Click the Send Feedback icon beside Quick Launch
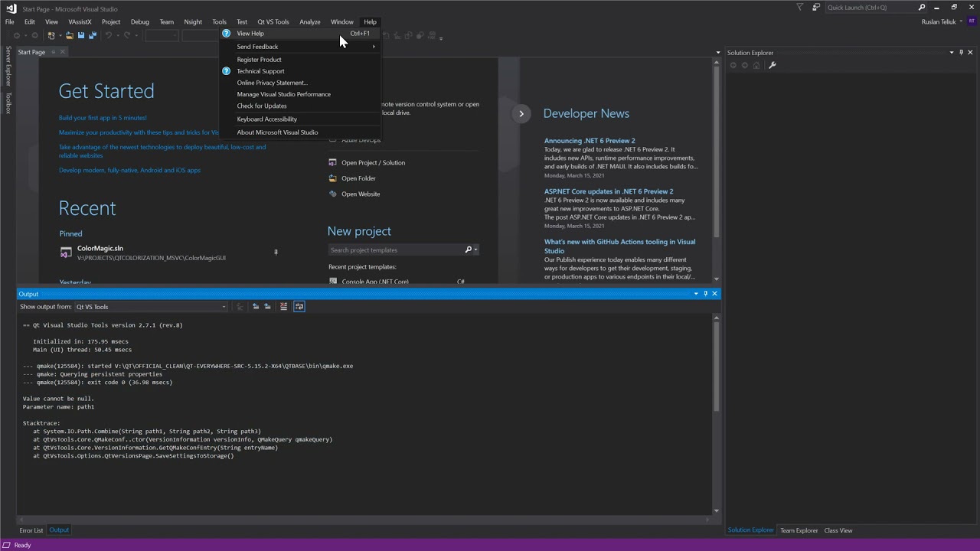This screenshot has height=551, width=980. (x=816, y=8)
